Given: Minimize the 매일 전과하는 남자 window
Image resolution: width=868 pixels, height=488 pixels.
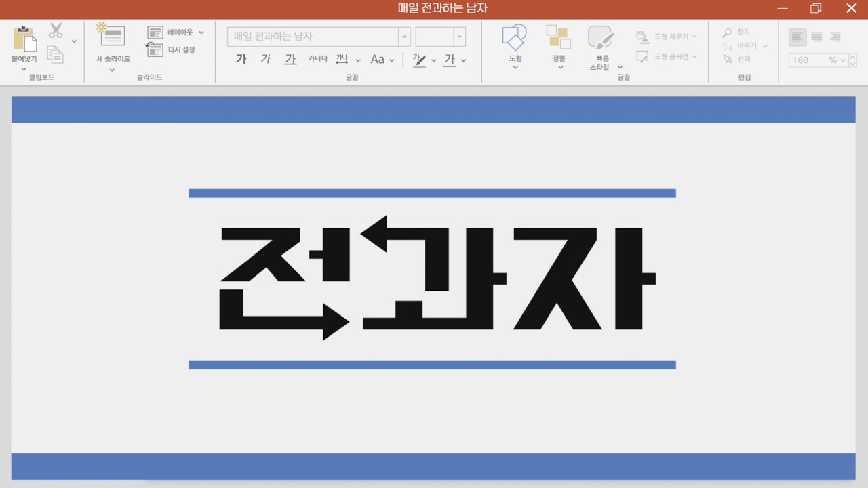Looking at the screenshot, I should pyautogui.click(x=783, y=9).
